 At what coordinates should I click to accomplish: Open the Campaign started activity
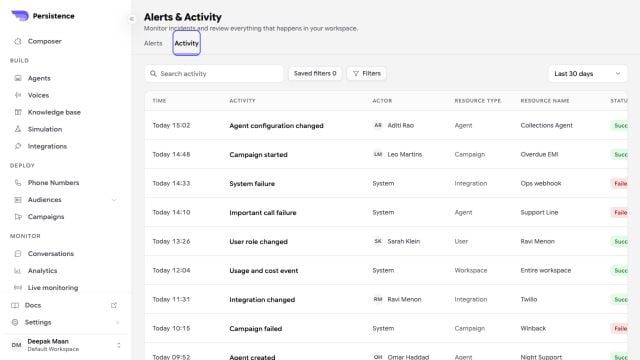(x=258, y=155)
